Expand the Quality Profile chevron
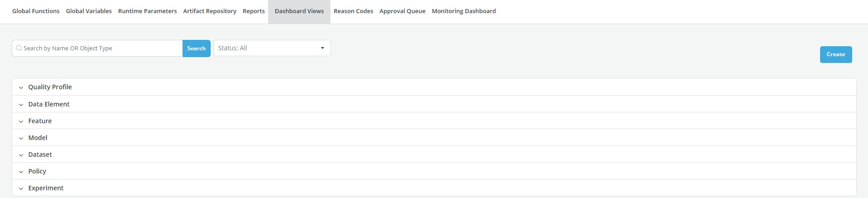 (21, 87)
